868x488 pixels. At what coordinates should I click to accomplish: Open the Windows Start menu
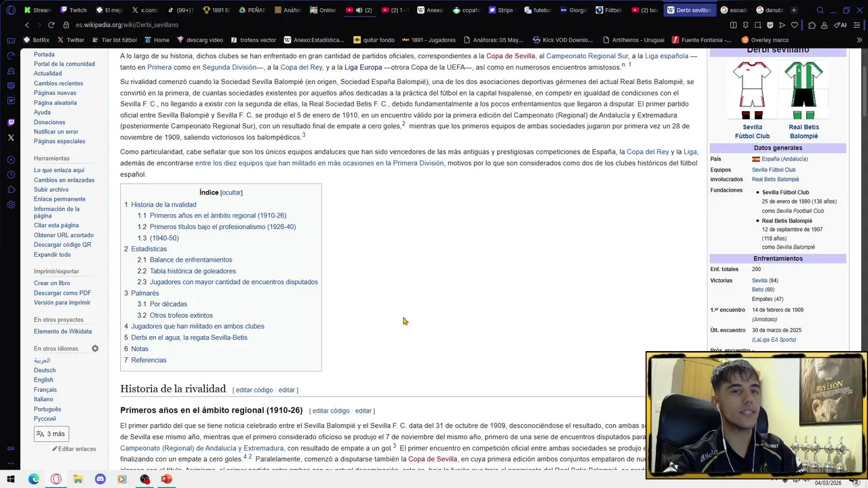[11, 479]
